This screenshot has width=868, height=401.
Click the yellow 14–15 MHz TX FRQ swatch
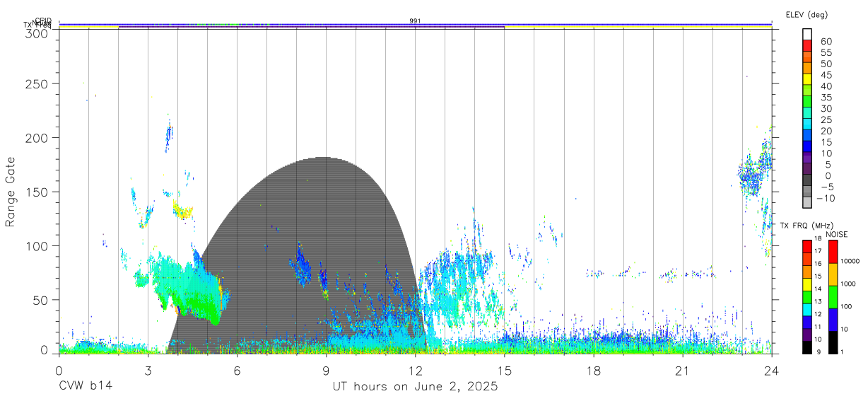click(x=807, y=284)
